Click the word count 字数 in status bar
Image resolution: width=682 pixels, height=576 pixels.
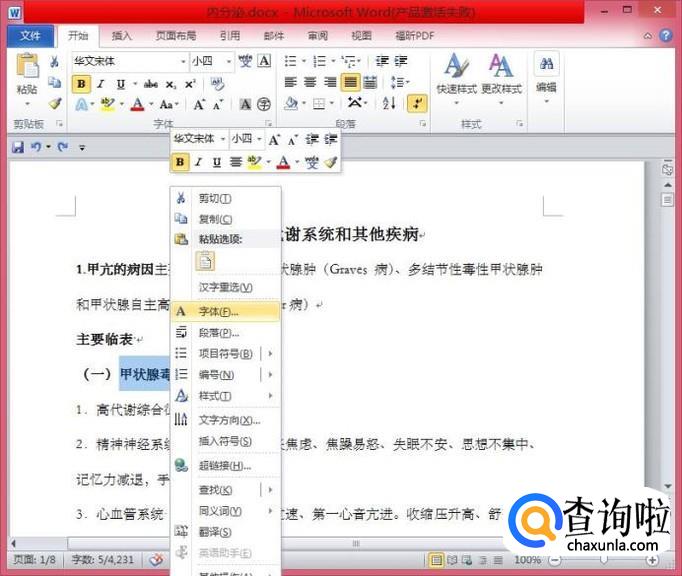(103, 559)
